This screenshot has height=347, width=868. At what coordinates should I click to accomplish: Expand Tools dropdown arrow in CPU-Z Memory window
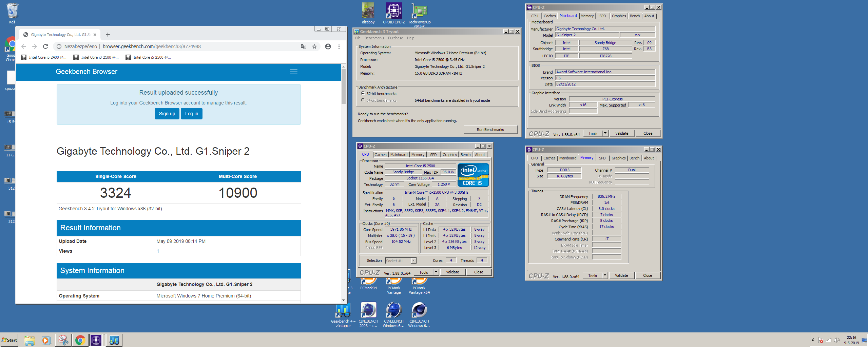click(605, 275)
